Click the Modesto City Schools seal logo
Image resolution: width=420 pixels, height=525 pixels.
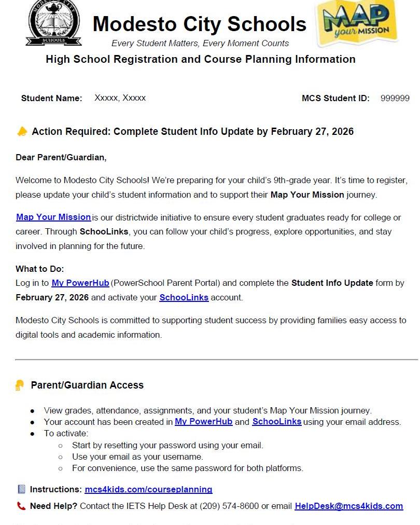[53, 23]
